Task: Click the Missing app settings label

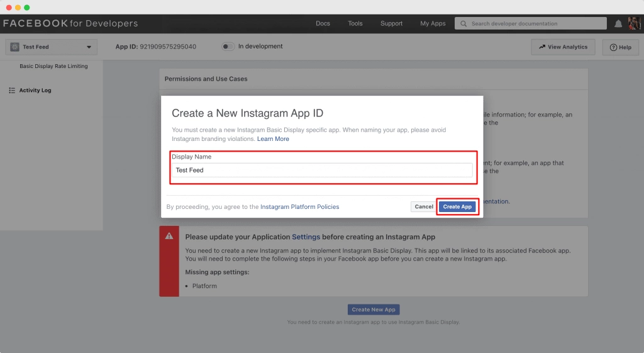Action: (217, 272)
